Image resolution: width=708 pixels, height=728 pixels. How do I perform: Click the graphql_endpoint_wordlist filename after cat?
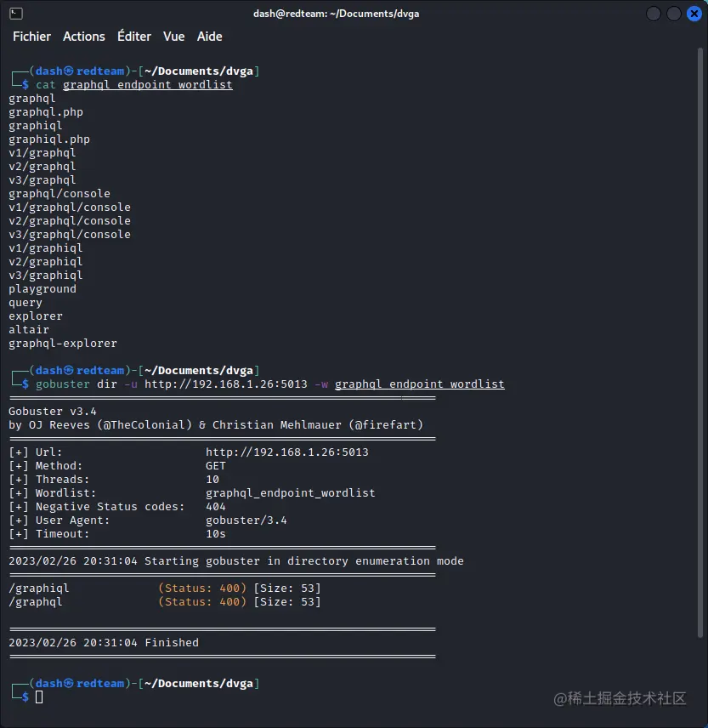click(x=148, y=85)
